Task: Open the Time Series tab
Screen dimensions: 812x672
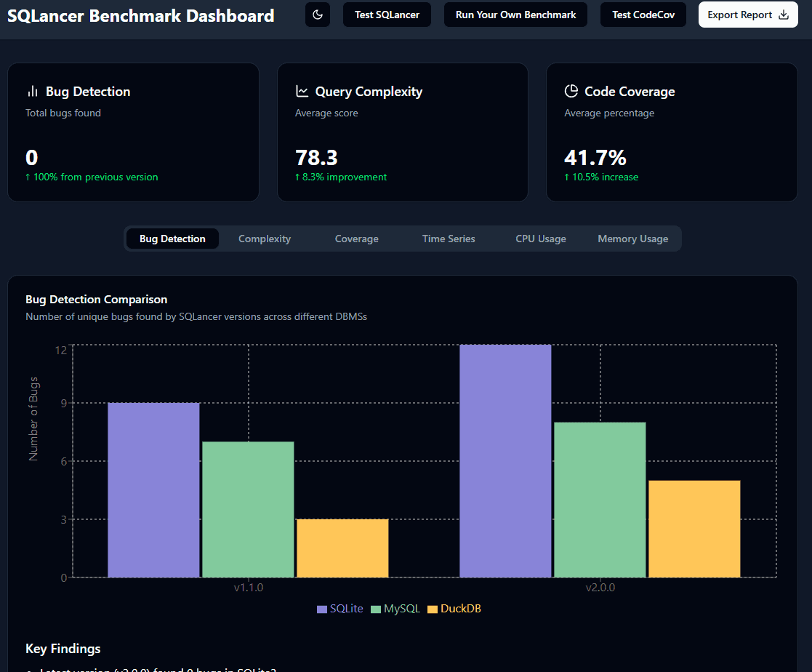Action: pos(449,239)
